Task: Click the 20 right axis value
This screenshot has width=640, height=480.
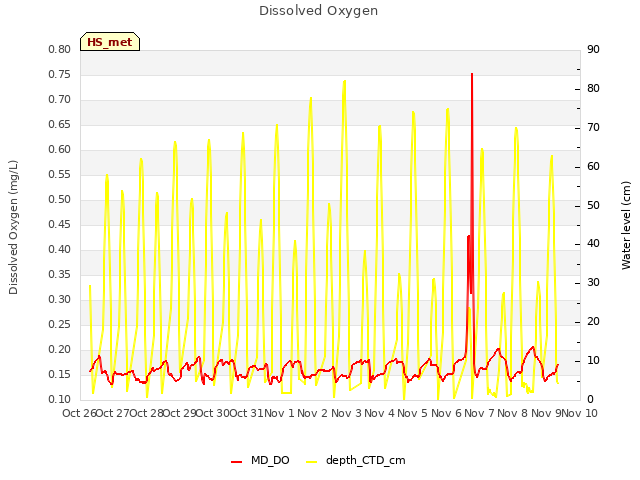Action: (x=593, y=322)
